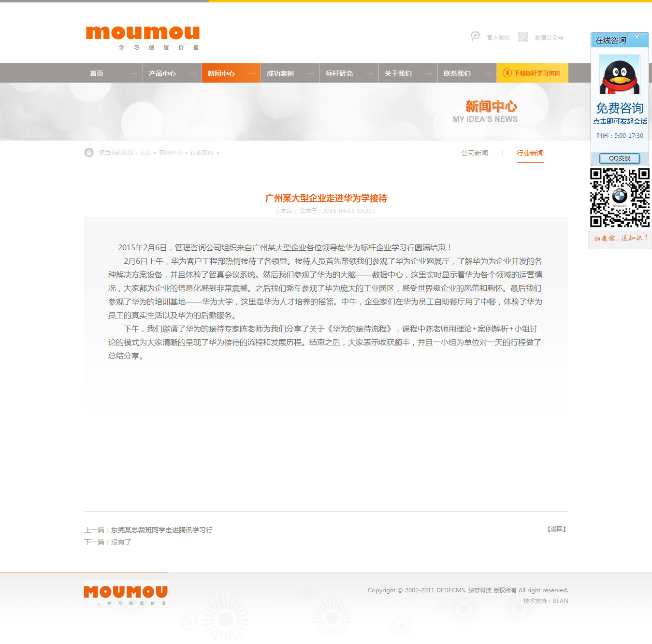Click the BMW QR code image
Image resolution: width=652 pixels, height=644 pixels.
[x=620, y=198]
